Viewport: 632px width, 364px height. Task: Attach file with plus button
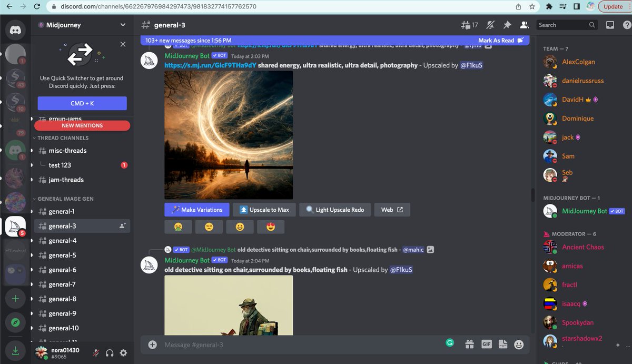[x=153, y=345]
